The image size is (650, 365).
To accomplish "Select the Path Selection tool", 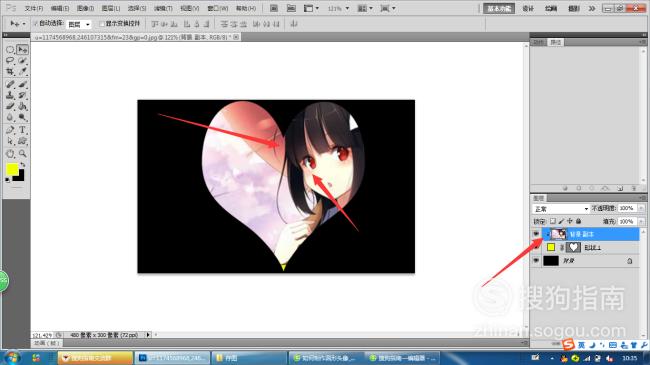I will point(10,141).
